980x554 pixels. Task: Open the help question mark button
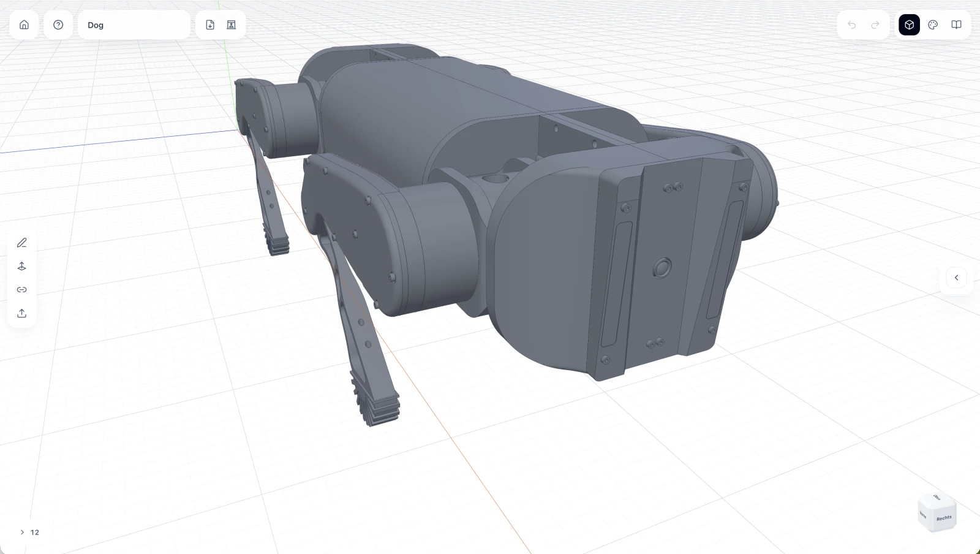point(58,25)
